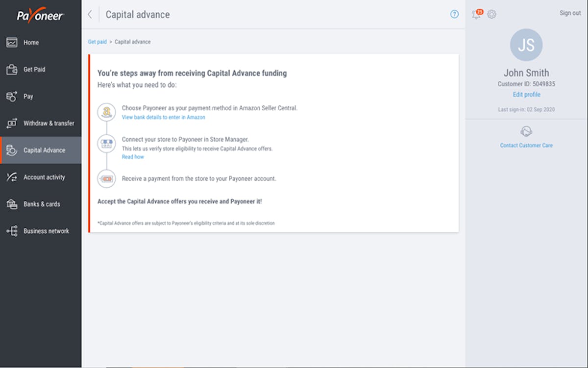Click the JS profile avatar

(526, 45)
